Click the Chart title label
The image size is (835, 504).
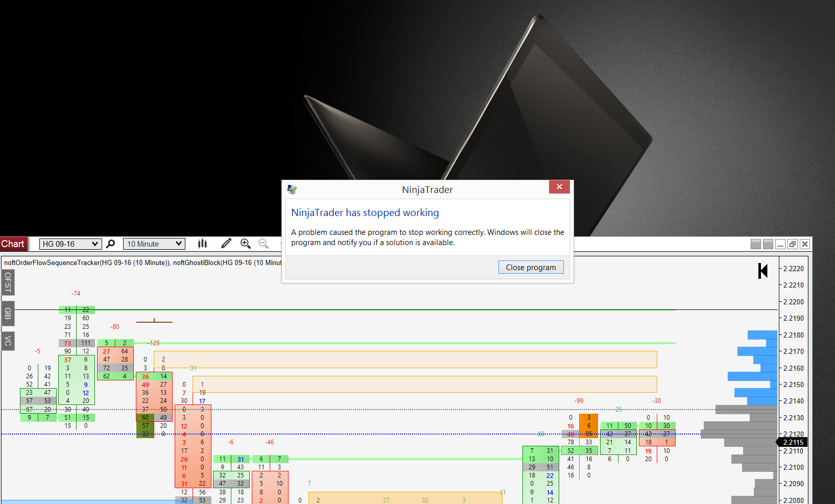tap(13, 244)
